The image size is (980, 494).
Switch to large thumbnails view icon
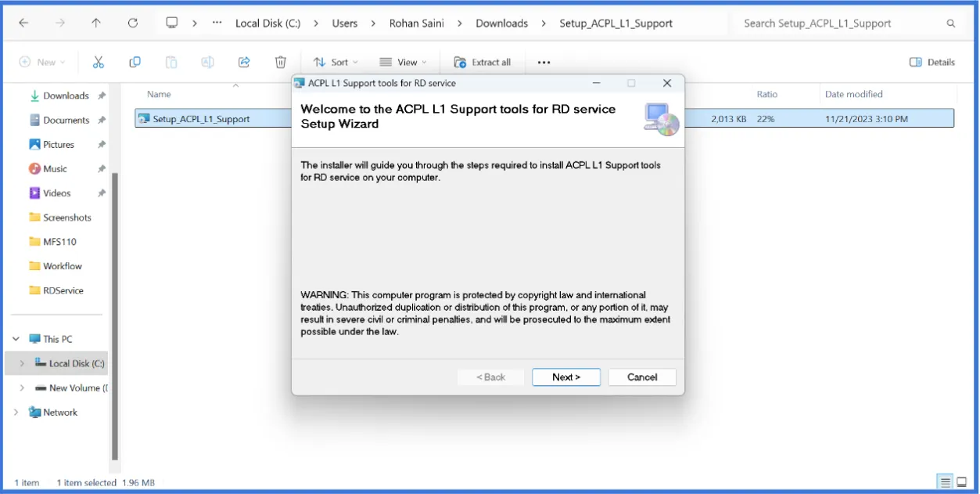[x=963, y=481]
